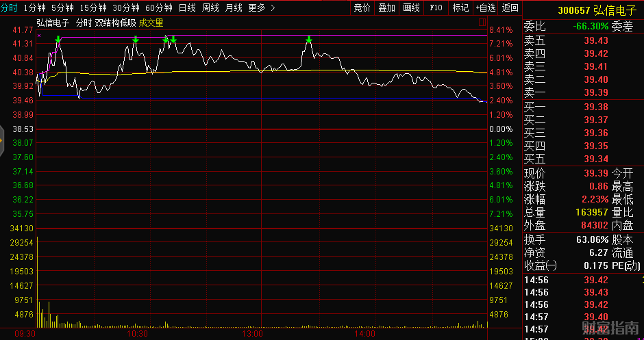
Task: Click the 涨跌 value 0.86
Action: pyautogui.click(x=599, y=186)
